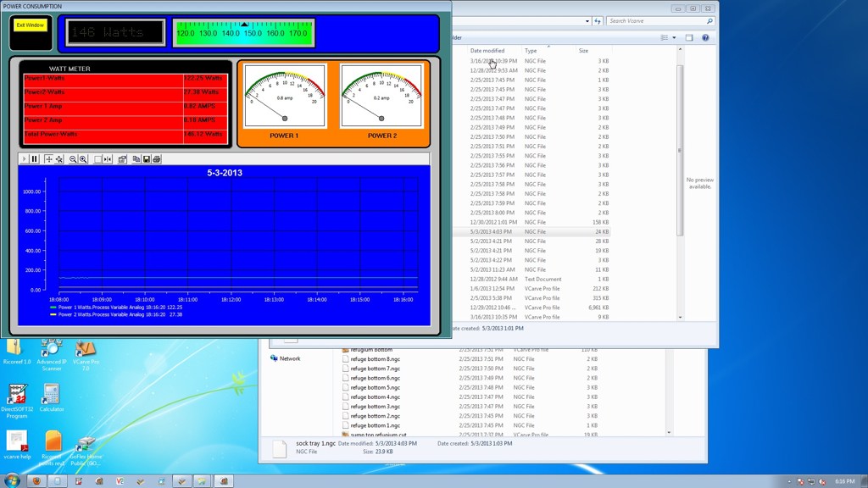The height and width of the screenshot is (488, 868).
Task: Sort files by the Size column
Action: (583, 51)
